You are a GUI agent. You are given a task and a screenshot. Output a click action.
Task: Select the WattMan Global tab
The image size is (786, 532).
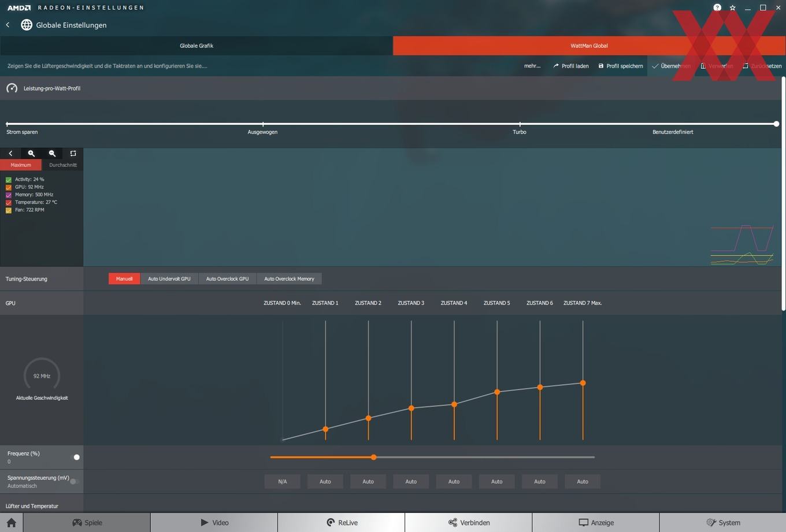tap(589, 46)
